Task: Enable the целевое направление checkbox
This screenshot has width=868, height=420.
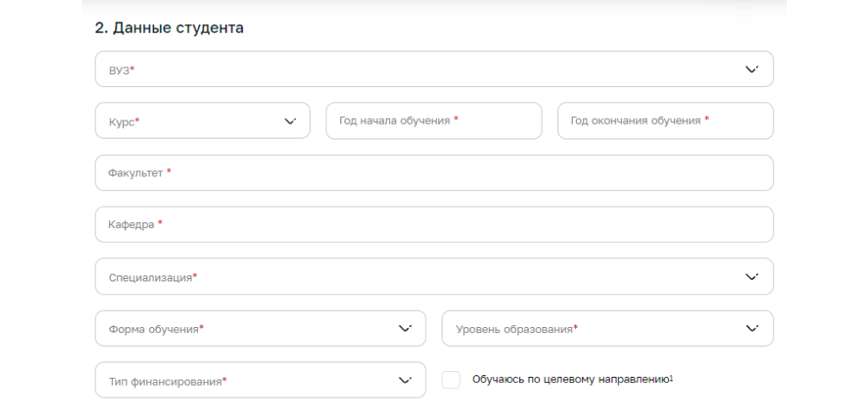Action: [x=451, y=380]
